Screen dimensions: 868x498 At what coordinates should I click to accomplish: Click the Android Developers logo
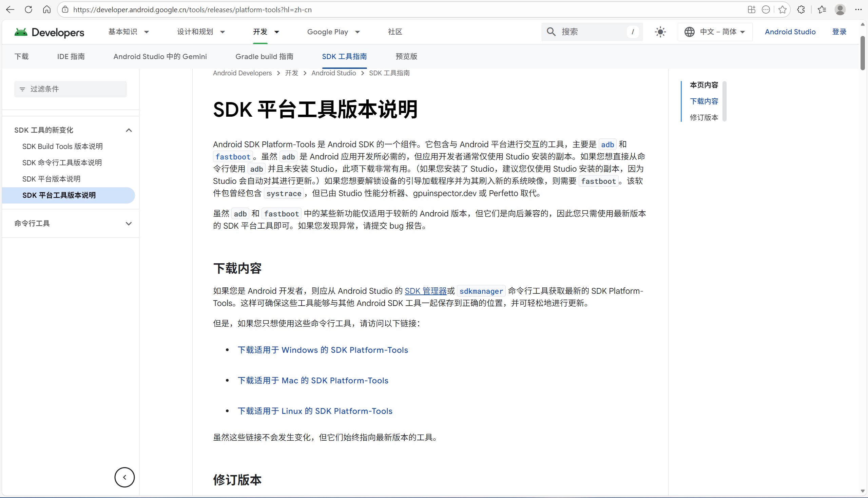tap(49, 33)
